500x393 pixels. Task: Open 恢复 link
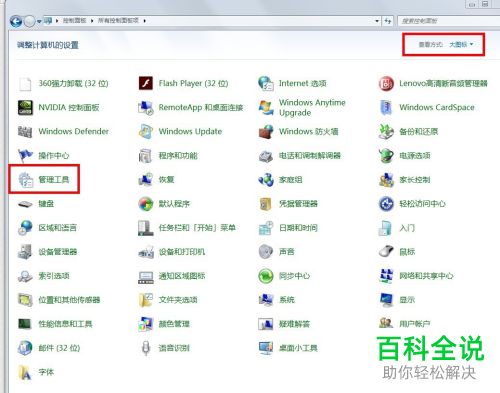(x=166, y=180)
